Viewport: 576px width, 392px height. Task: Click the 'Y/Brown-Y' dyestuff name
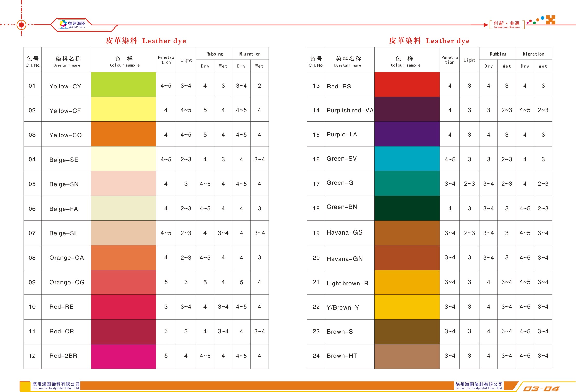[x=343, y=307]
